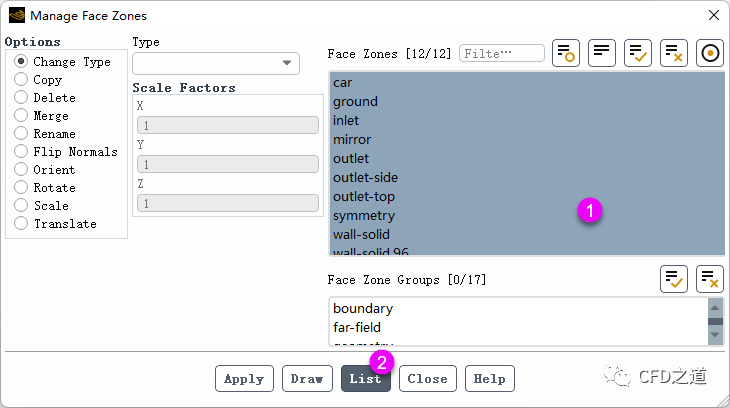730x408 pixels.
Task: Click the Face Zones list text-lines icon
Action: (601, 53)
